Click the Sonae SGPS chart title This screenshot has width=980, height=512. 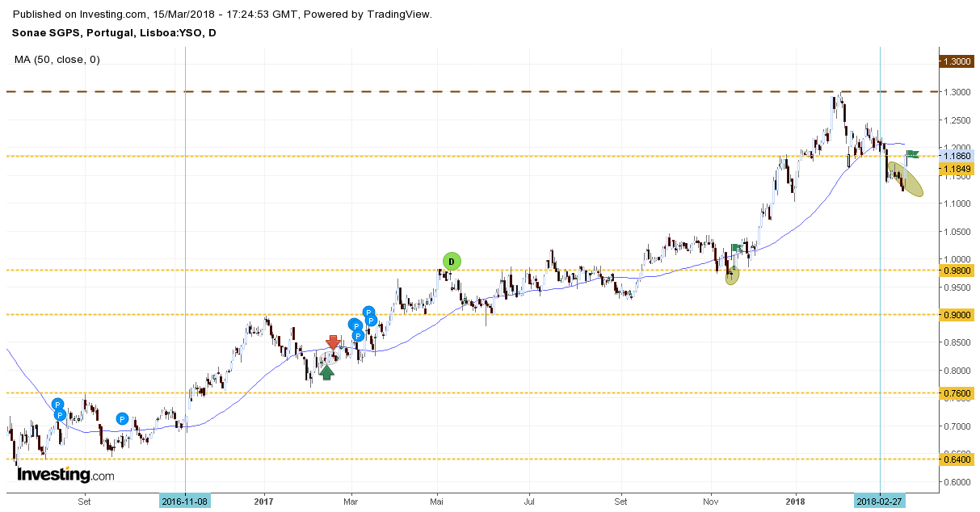click(114, 33)
